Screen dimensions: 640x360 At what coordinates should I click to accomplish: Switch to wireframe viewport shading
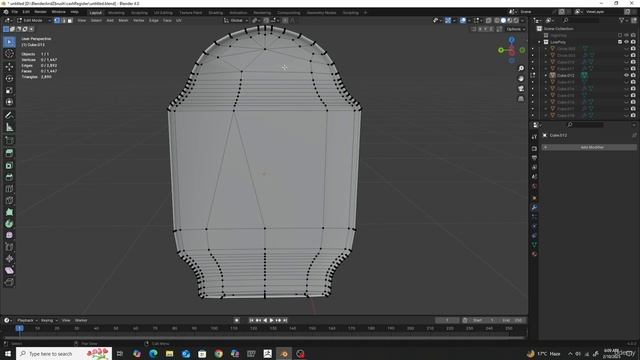click(x=497, y=20)
